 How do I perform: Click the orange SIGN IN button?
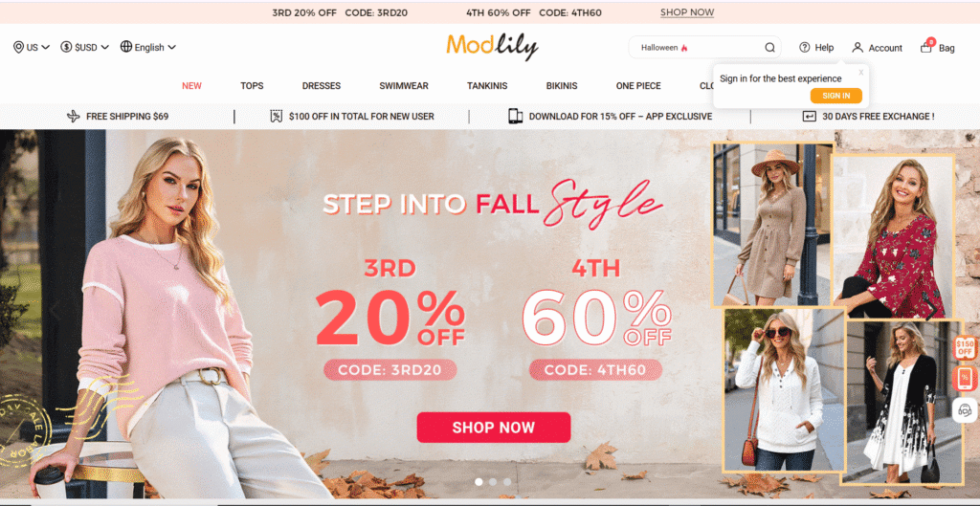(835, 96)
